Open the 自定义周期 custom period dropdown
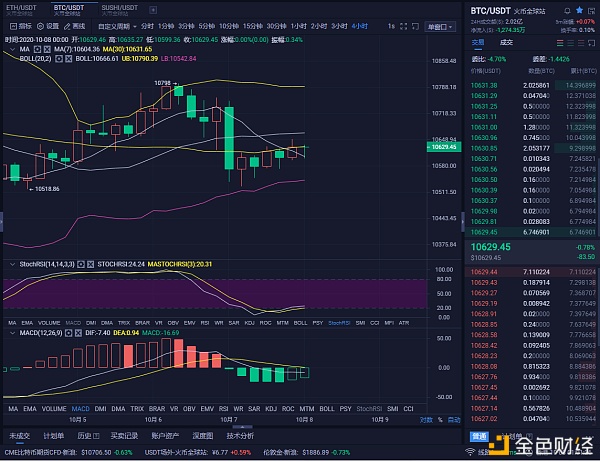 pyautogui.click(x=115, y=27)
